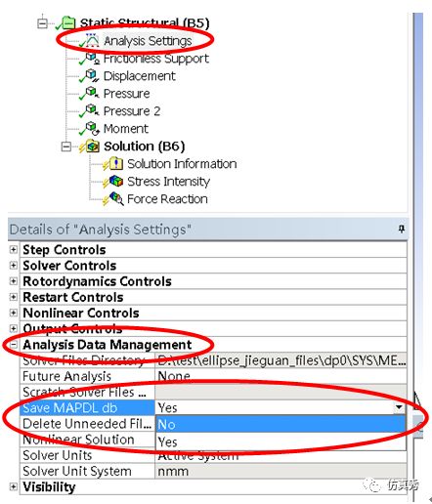Screen dimensions: 432x504
Task: Select the Stress Intensity result icon
Action: click(x=116, y=181)
